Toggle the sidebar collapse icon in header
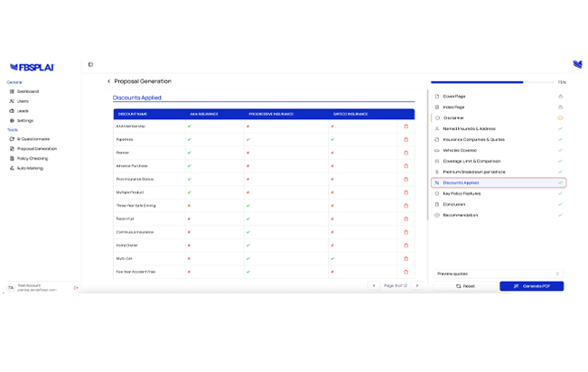The width and height of the screenshot is (588, 372). [x=90, y=64]
